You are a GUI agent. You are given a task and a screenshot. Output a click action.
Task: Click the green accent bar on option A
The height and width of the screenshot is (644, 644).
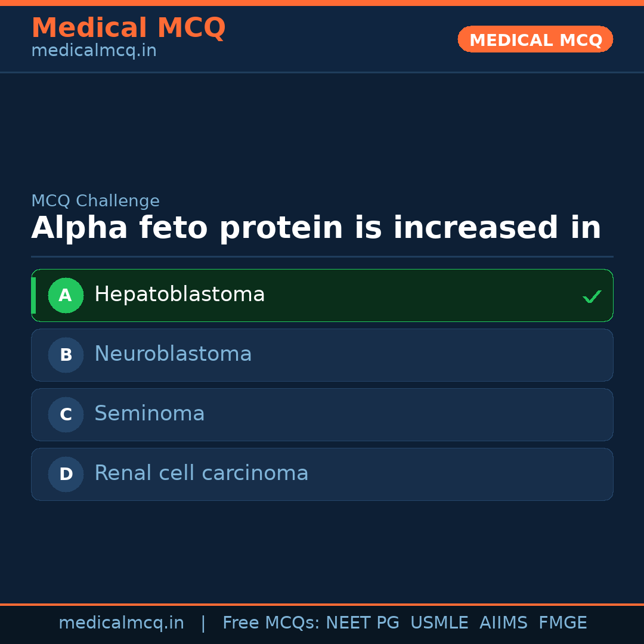coord(33,295)
